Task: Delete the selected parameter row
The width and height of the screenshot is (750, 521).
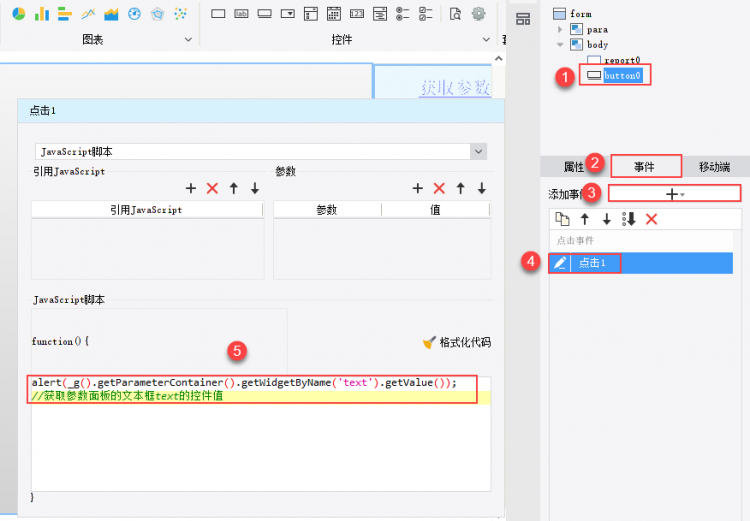Action: coord(439,188)
